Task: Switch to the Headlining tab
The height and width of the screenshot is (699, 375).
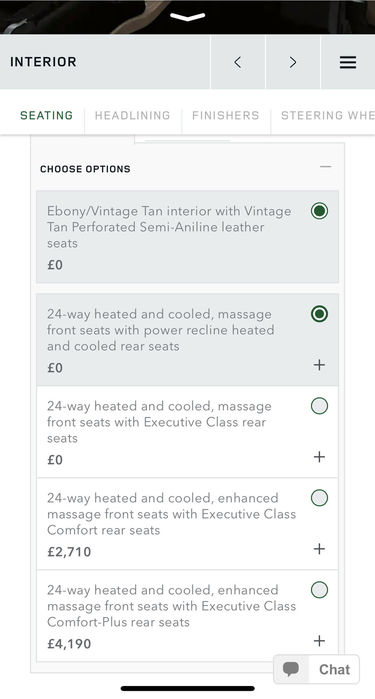Action: coord(132,115)
